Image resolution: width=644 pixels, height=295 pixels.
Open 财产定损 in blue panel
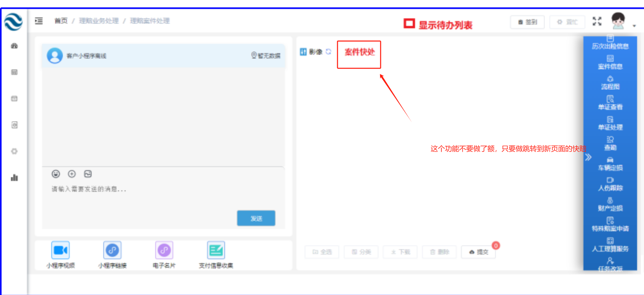[x=610, y=204]
